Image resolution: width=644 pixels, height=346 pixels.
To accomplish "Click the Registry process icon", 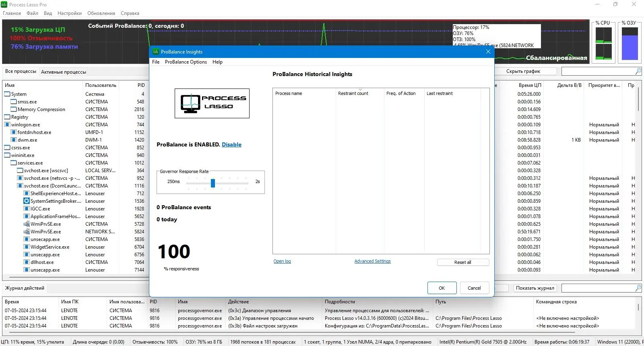I will tap(7, 117).
